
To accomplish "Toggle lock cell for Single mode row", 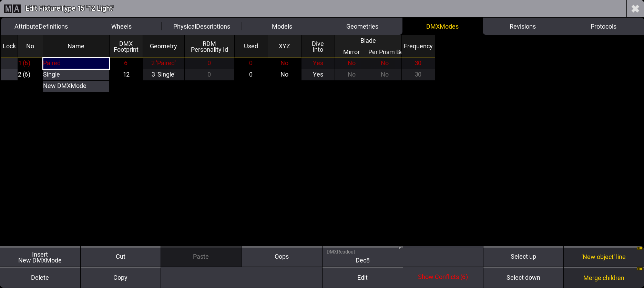I will (x=9, y=75).
